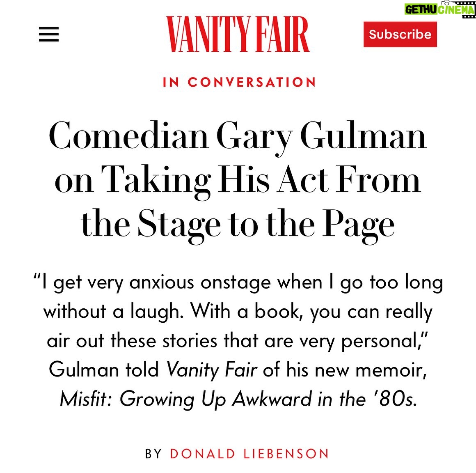476x473 pixels.
Task: Open the hamburger navigation menu
Action: tap(48, 34)
